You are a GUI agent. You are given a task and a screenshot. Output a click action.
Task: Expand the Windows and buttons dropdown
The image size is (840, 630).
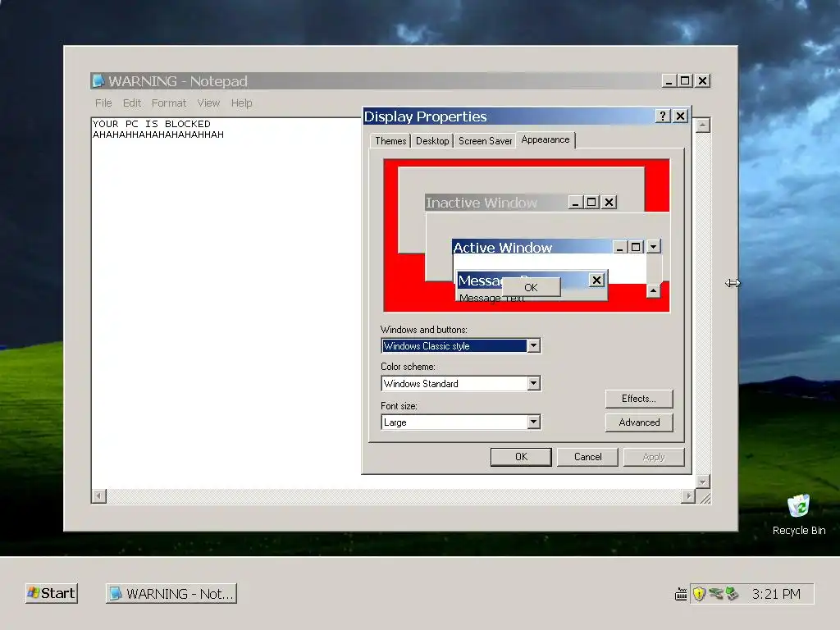tap(533, 346)
